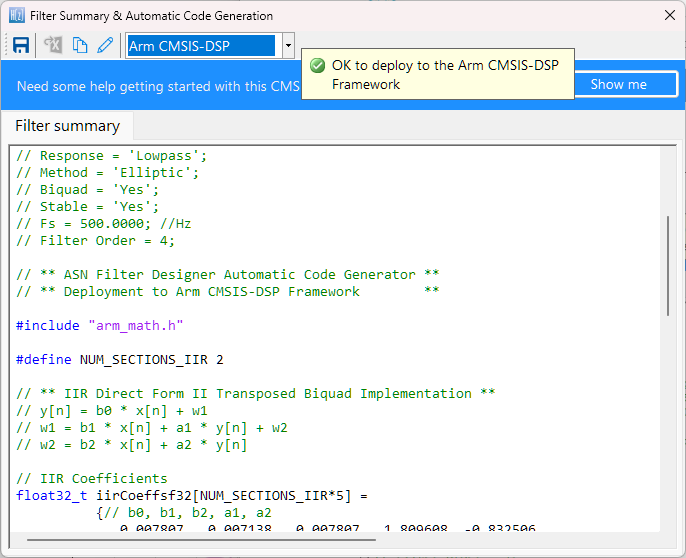Click the filter app icon in title bar
686x558 pixels.
point(17,16)
